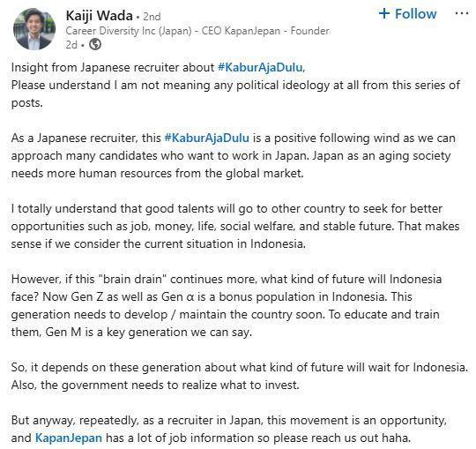The height and width of the screenshot is (449, 476).
Task: Open the KapanJepan mention link
Action: pos(69,438)
